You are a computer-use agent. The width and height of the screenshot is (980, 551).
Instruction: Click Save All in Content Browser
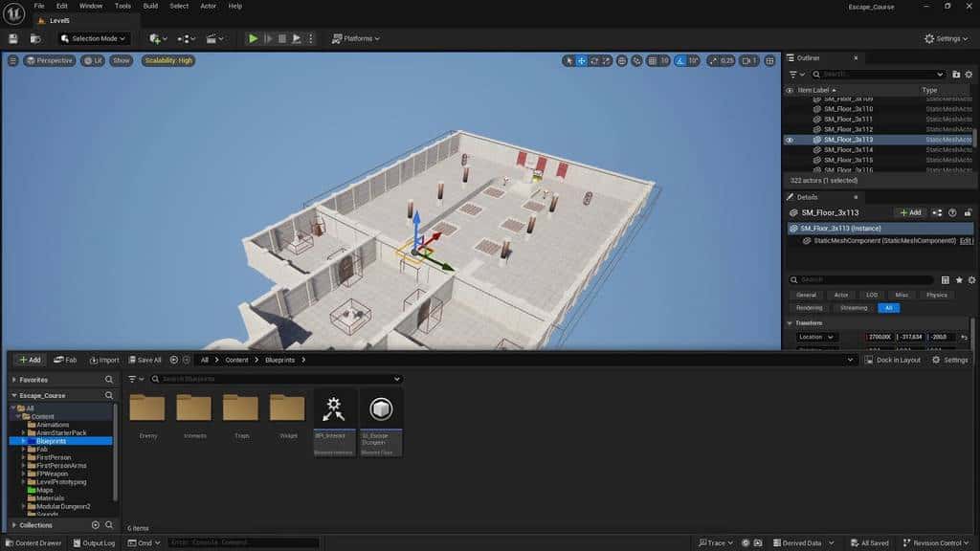click(x=145, y=361)
